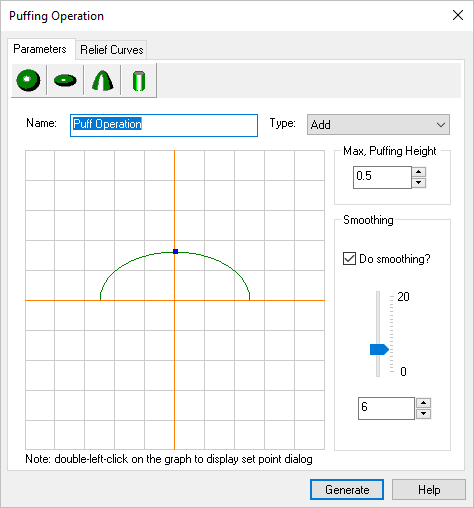Uncheck the Do smoothing checkbox
Viewport: 474px width, 508px height.
point(349,259)
